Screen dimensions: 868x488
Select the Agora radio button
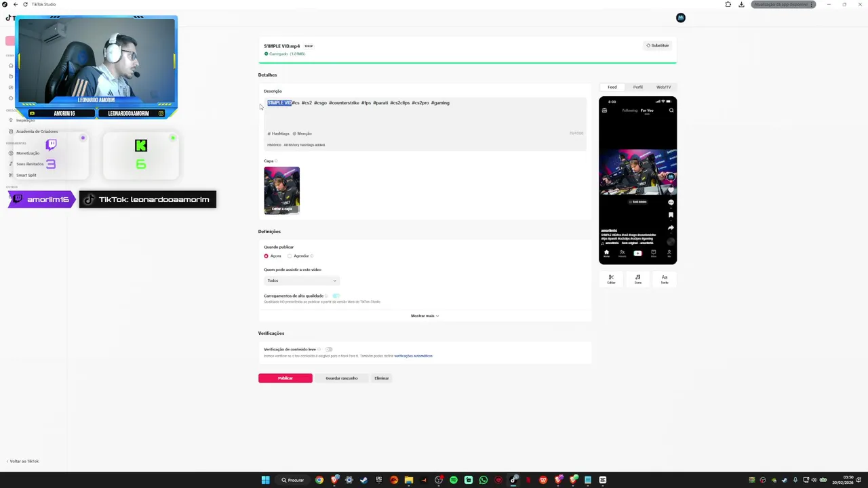point(266,256)
